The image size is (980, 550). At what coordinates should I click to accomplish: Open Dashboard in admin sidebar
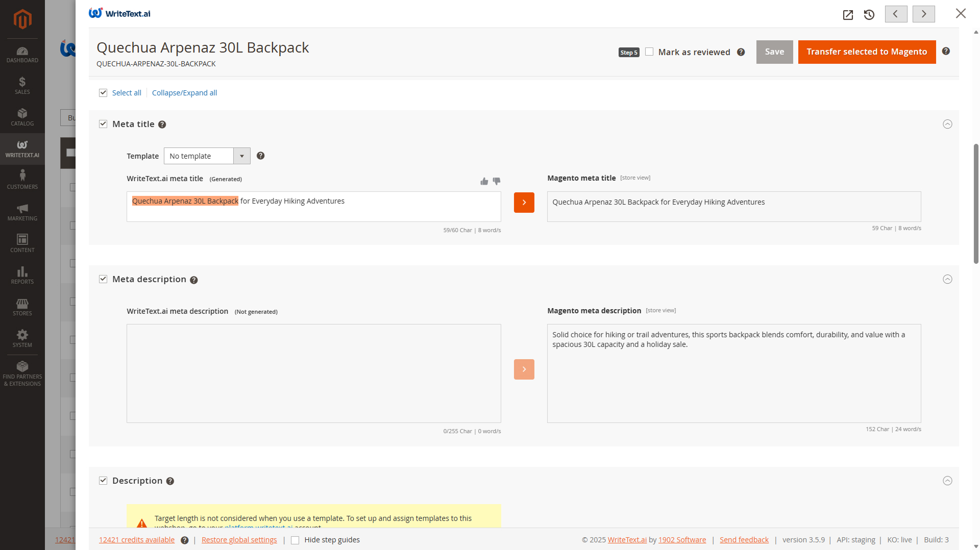click(22, 55)
